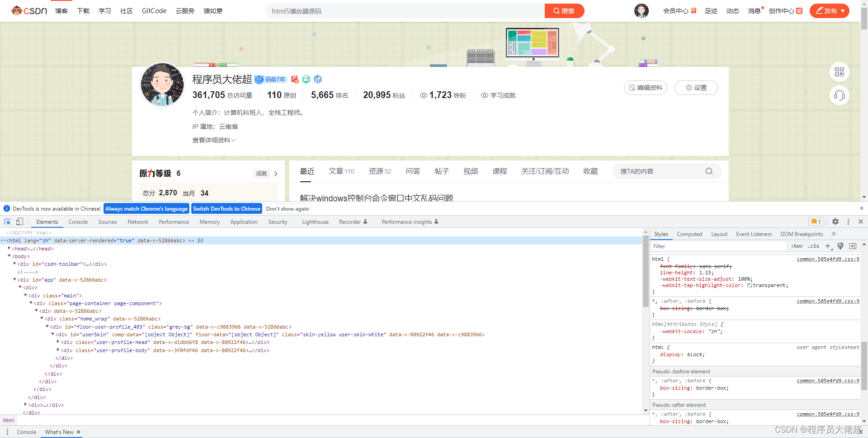The image size is (868, 438).
Task: Open the Event Listeners tab
Action: [754, 234]
